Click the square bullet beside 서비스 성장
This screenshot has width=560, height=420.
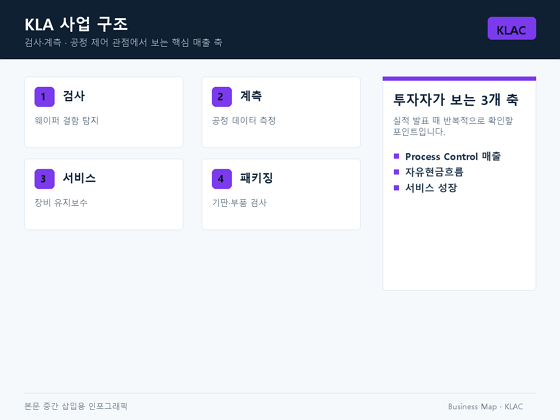(x=396, y=188)
